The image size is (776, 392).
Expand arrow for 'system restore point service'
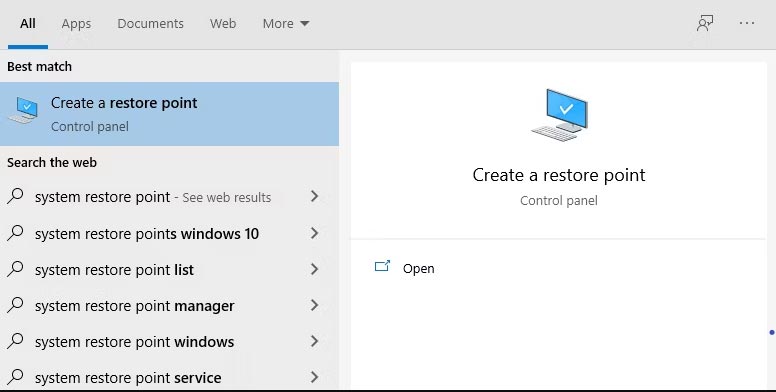click(314, 377)
